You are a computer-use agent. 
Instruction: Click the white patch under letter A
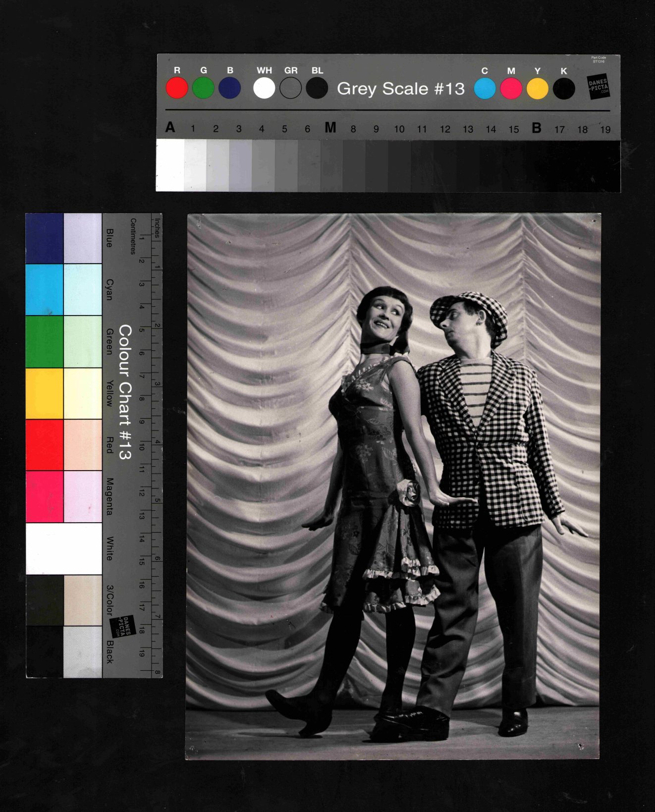[170, 165]
